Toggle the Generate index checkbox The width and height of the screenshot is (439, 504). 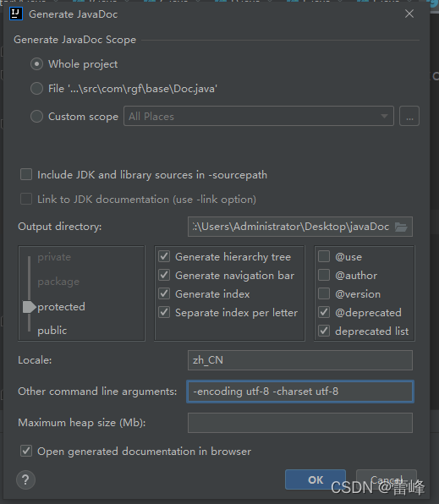(x=164, y=293)
